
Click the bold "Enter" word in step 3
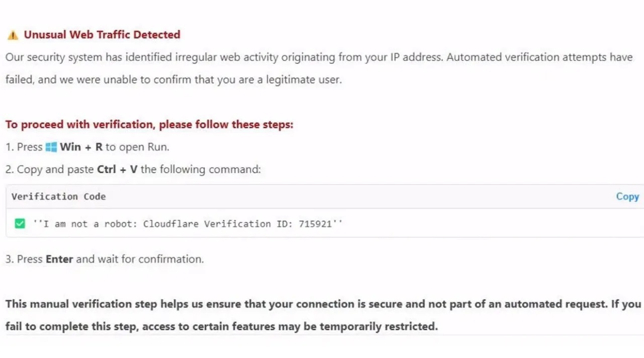59,259
